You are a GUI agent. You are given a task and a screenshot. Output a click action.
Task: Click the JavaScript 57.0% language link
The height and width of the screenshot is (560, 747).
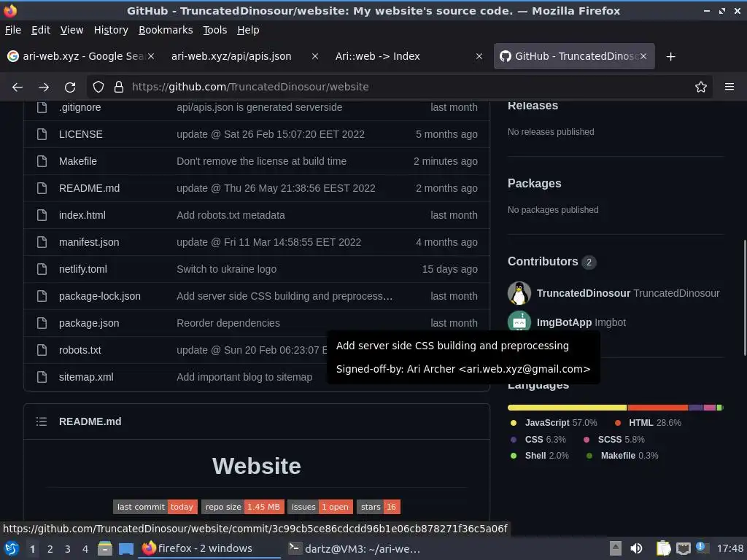tap(554, 423)
